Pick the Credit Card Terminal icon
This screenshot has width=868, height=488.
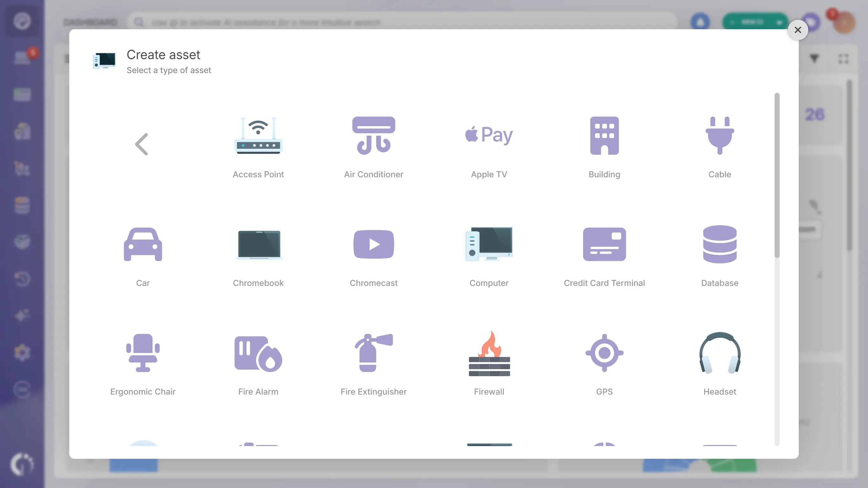tap(604, 244)
